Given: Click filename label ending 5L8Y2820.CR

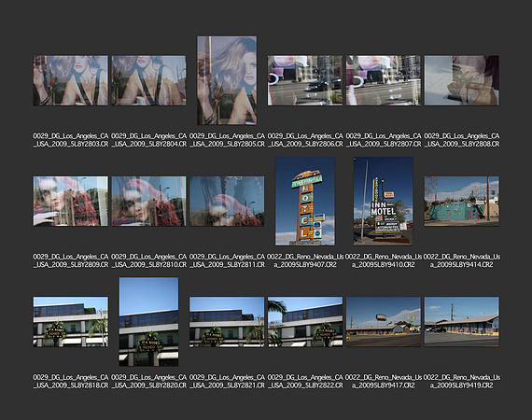Looking at the screenshot, I should [x=148, y=382].
